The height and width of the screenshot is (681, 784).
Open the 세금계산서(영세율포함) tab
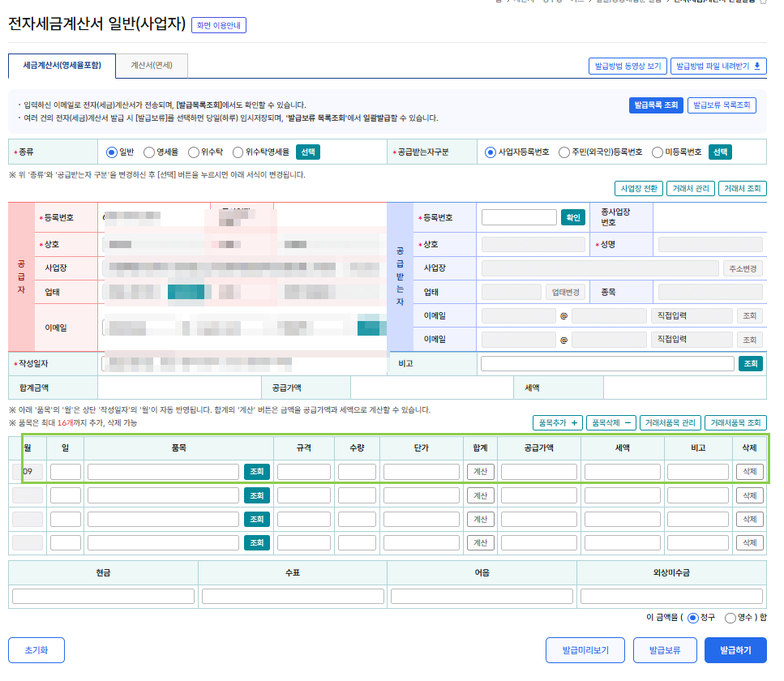(x=62, y=66)
